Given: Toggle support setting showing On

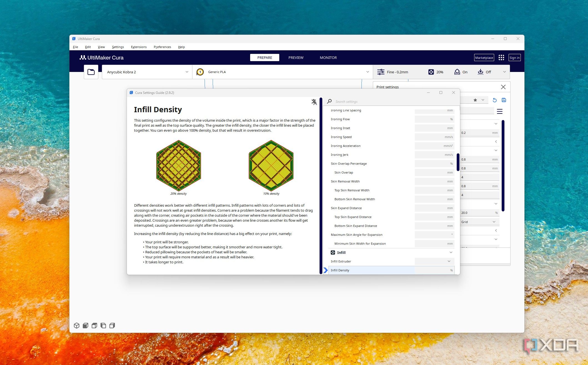Looking at the screenshot, I should [x=461, y=72].
